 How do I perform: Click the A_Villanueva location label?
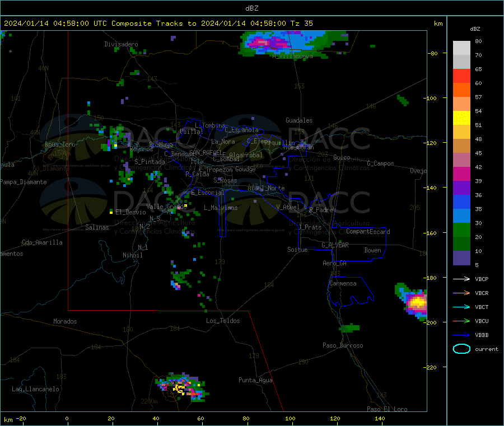tap(292, 56)
